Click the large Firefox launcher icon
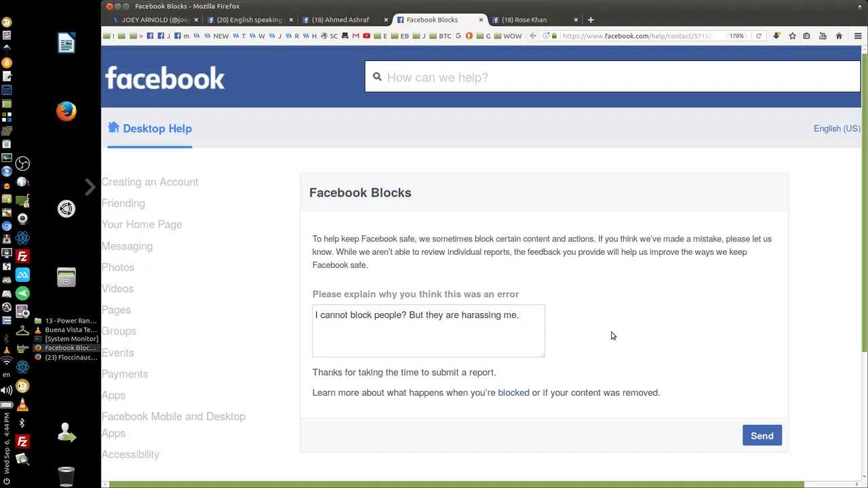868x488 pixels. [x=66, y=110]
